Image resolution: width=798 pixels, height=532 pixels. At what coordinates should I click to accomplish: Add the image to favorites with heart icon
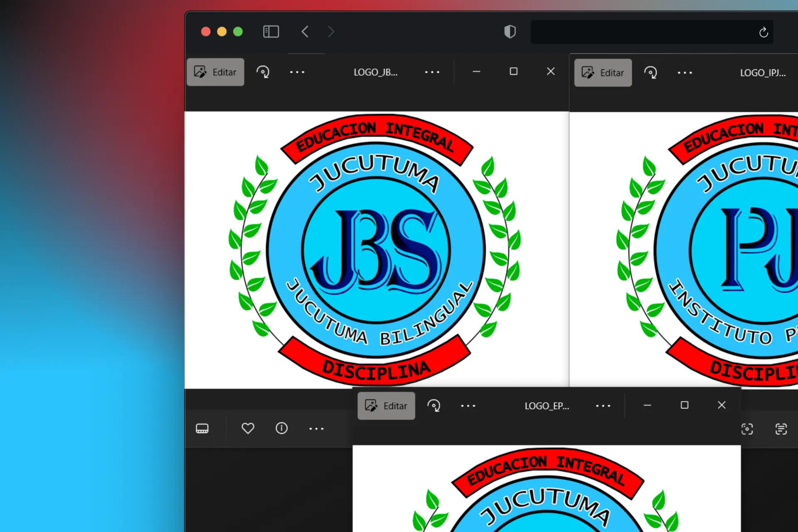click(x=248, y=428)
